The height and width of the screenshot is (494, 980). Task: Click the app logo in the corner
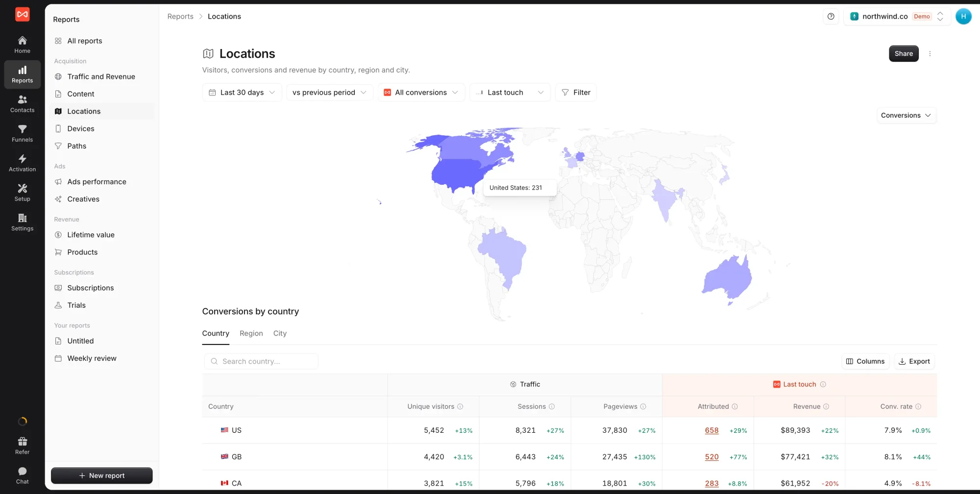22,15
